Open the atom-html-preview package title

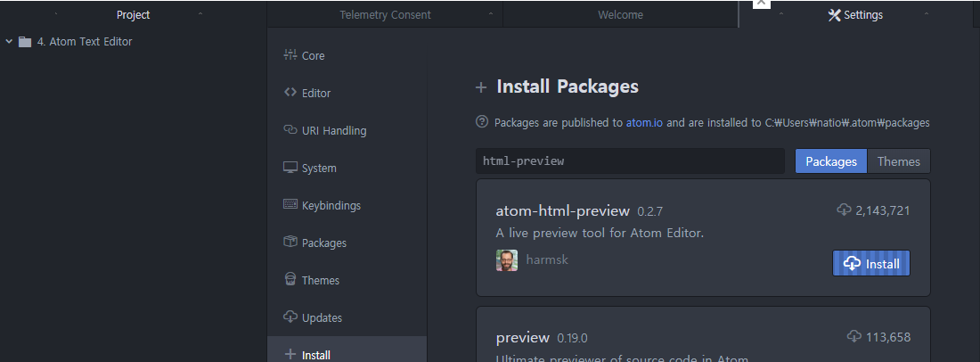[562, 210]
